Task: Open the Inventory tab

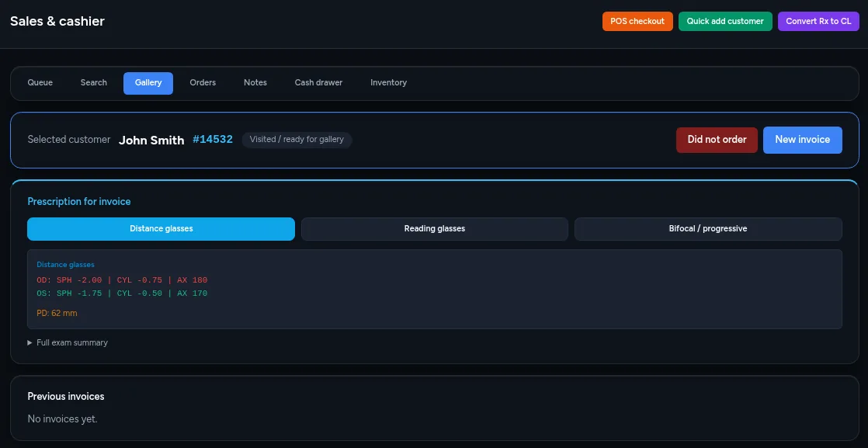Action: [389, 82]
